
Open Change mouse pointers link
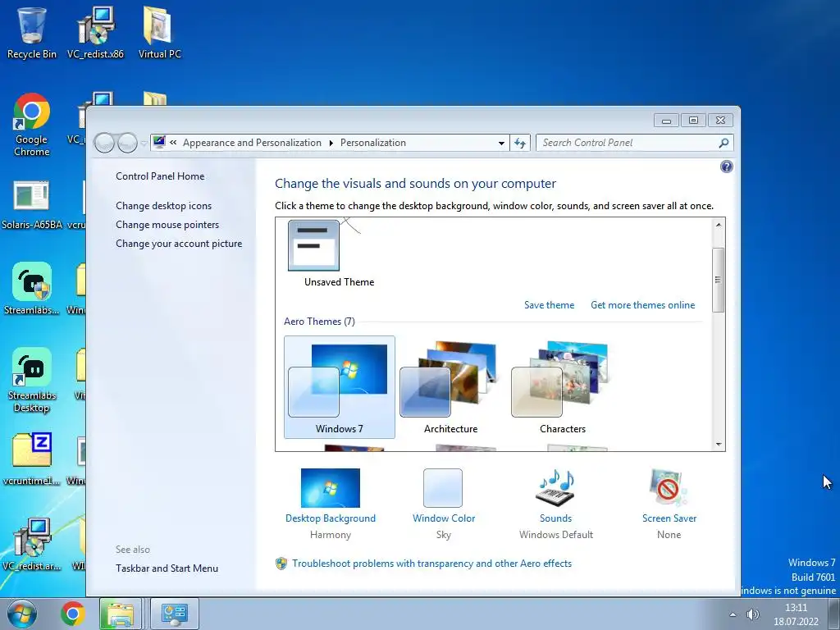tap(167, 225)
